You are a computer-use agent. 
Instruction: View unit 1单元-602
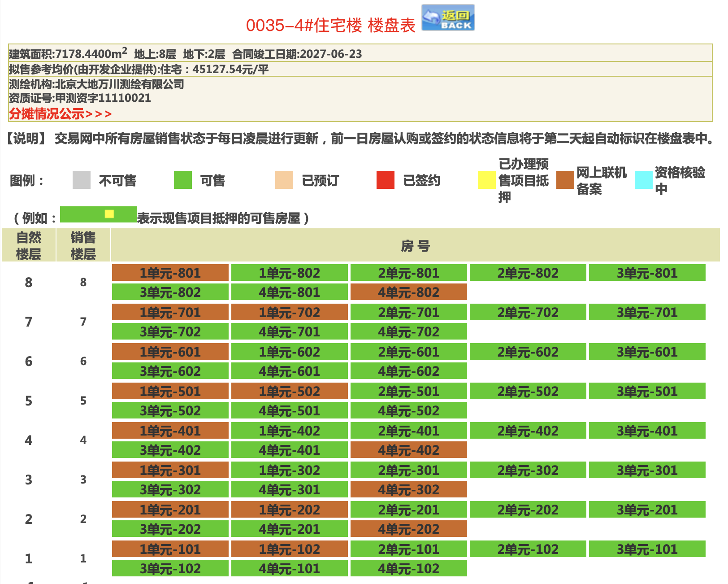tap(289, 352)
